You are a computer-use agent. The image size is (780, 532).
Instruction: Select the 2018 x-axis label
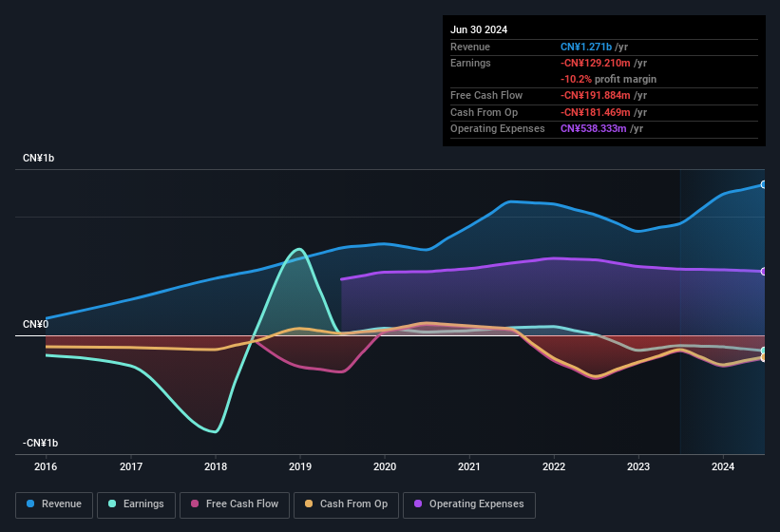[x=216, y=466]
